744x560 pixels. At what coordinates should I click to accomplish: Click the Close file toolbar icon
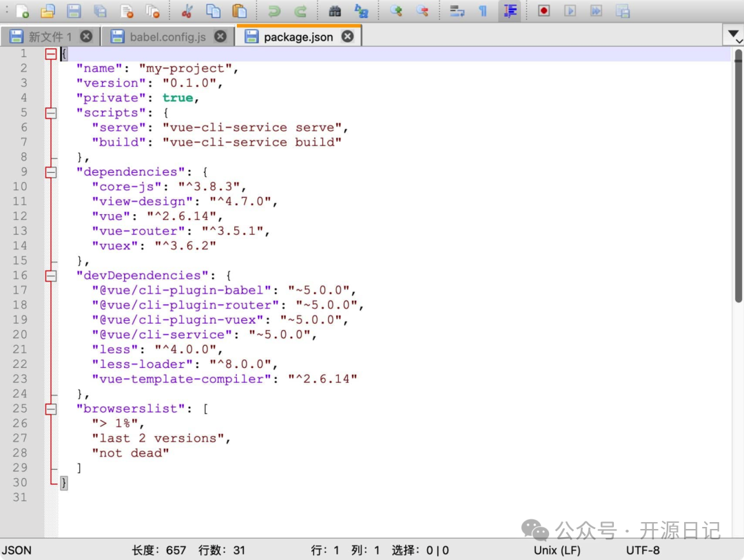point(126,10)
